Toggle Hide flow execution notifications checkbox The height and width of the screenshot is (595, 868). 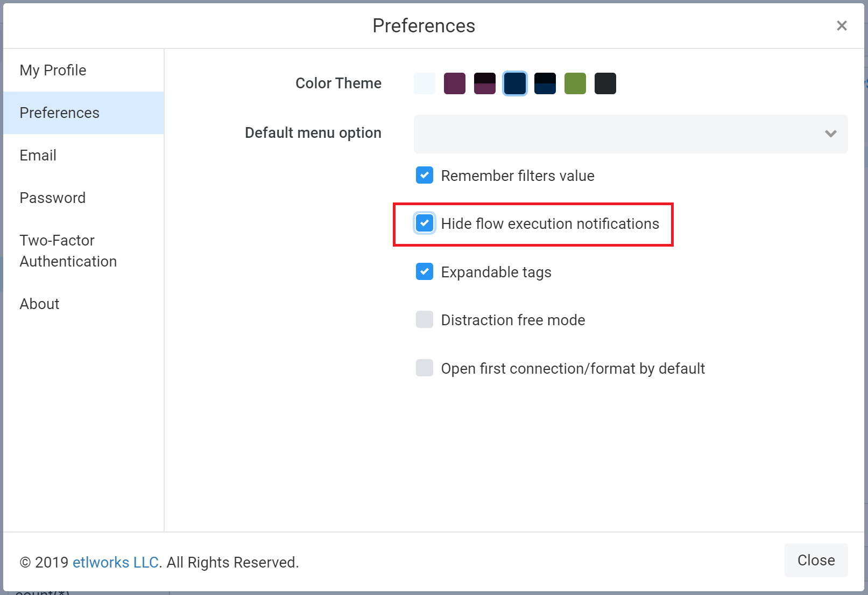tap(425, 223)
